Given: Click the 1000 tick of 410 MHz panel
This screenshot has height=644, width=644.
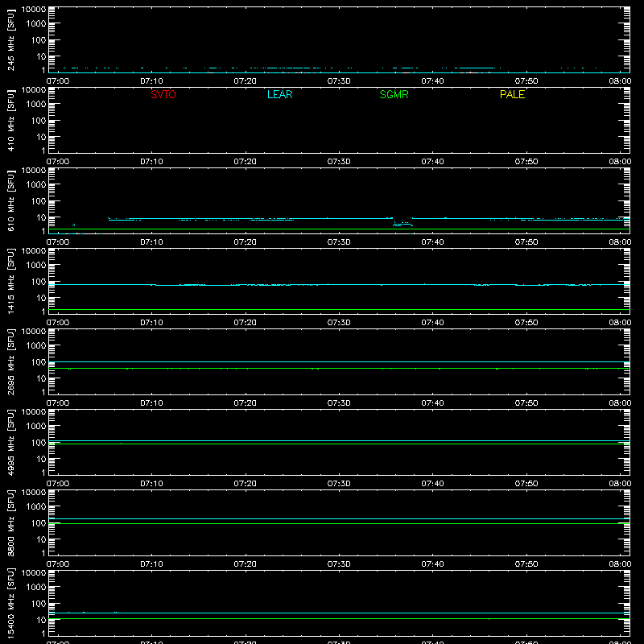Looking at the screenshot, I should pyautogui.click(x=36, y=105).
